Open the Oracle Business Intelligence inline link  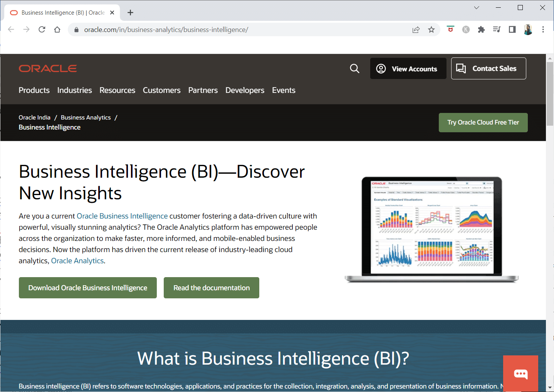123,216
